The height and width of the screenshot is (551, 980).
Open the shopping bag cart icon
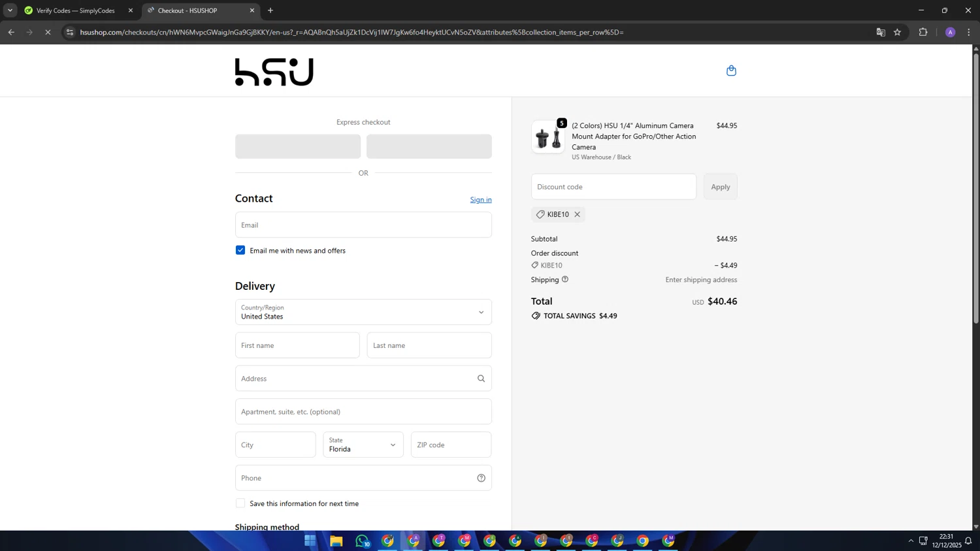731,71
